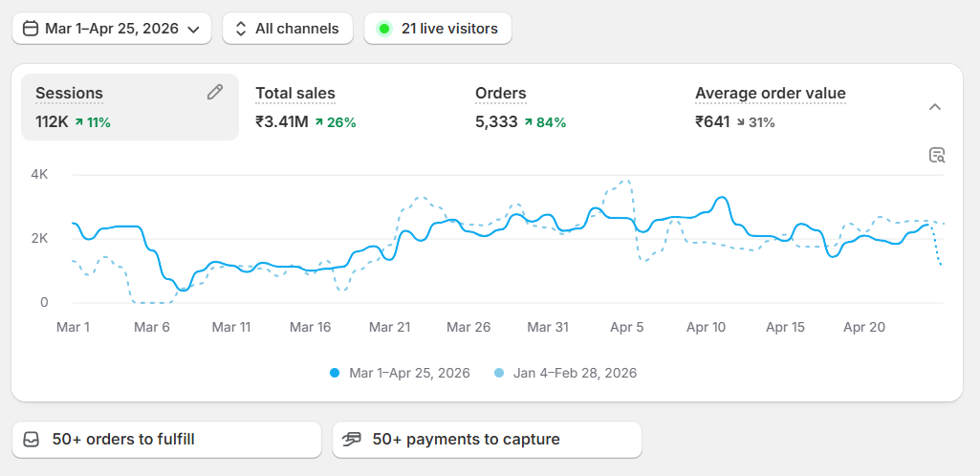Image resolution: width=980 pixels, height=476 pixels.
Task: Open the chart report magnifier icon
Action: point(936,155)
